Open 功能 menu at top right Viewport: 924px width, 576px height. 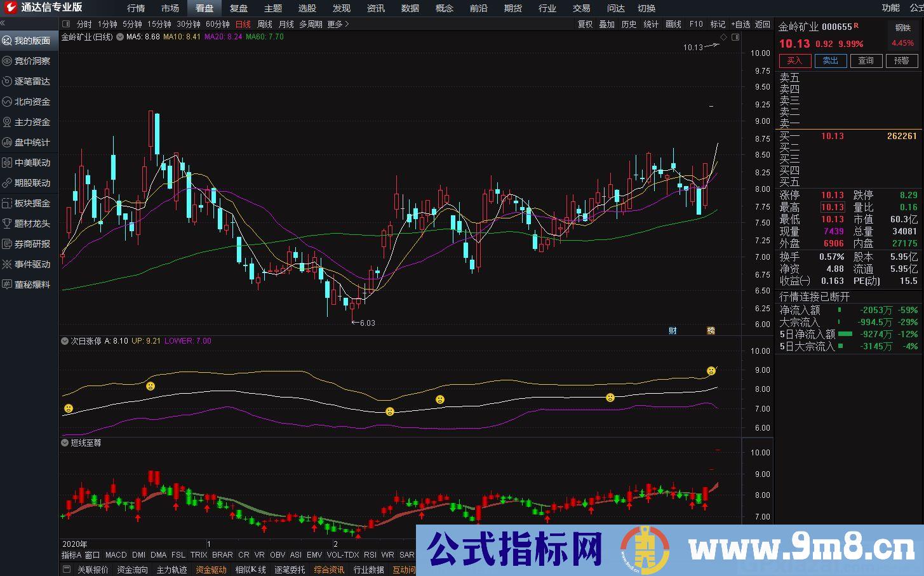coord(891,8)
